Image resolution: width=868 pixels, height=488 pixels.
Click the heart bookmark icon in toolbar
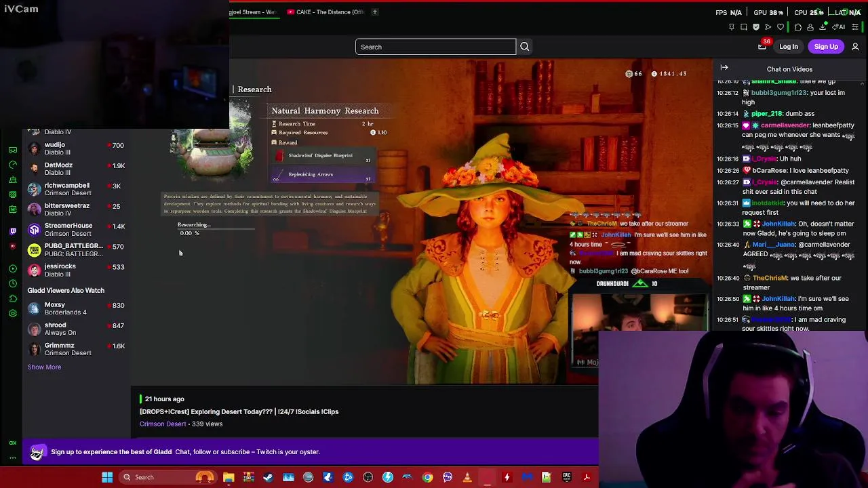pos(781,27)
